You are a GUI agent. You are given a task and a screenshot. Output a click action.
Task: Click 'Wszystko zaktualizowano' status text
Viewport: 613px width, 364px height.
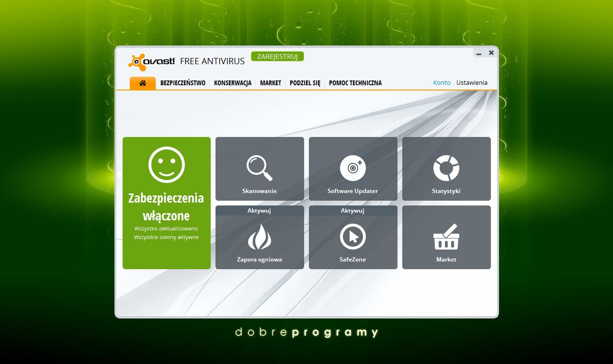[166, 228]
